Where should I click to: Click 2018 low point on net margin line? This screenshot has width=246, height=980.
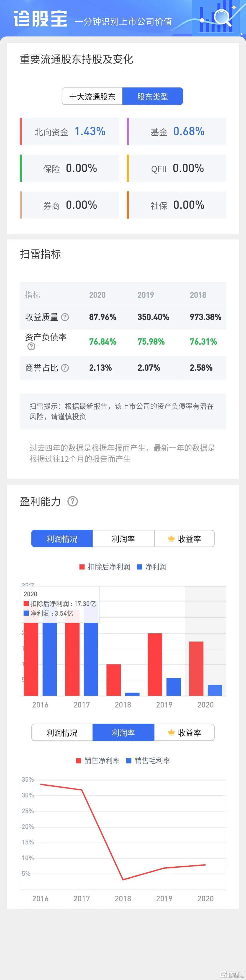tap(123, 879)
